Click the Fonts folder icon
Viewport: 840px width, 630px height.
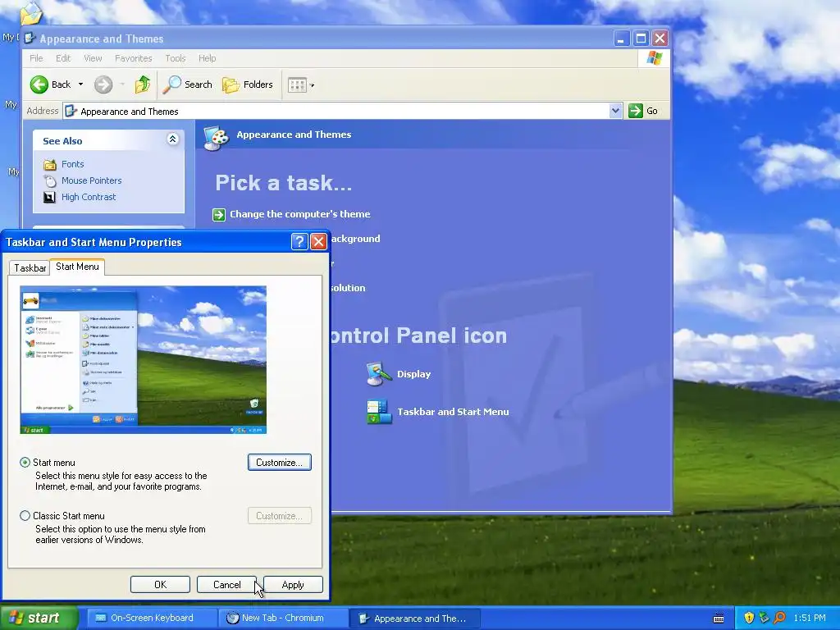pyautogui.click(x=50, y=164)
